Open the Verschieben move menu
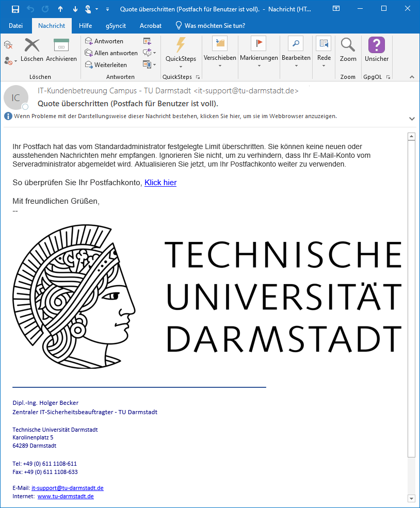 [x=220, y=52]
